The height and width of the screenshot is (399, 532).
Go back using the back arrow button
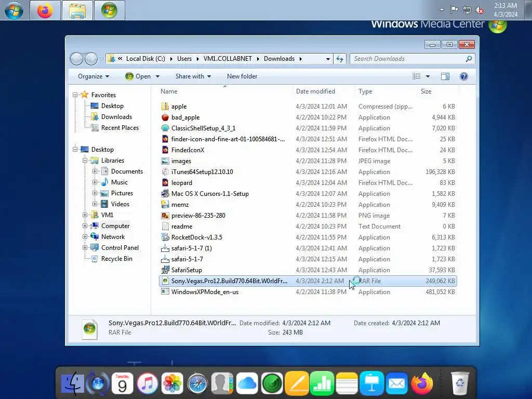click(x=77, y=59)
